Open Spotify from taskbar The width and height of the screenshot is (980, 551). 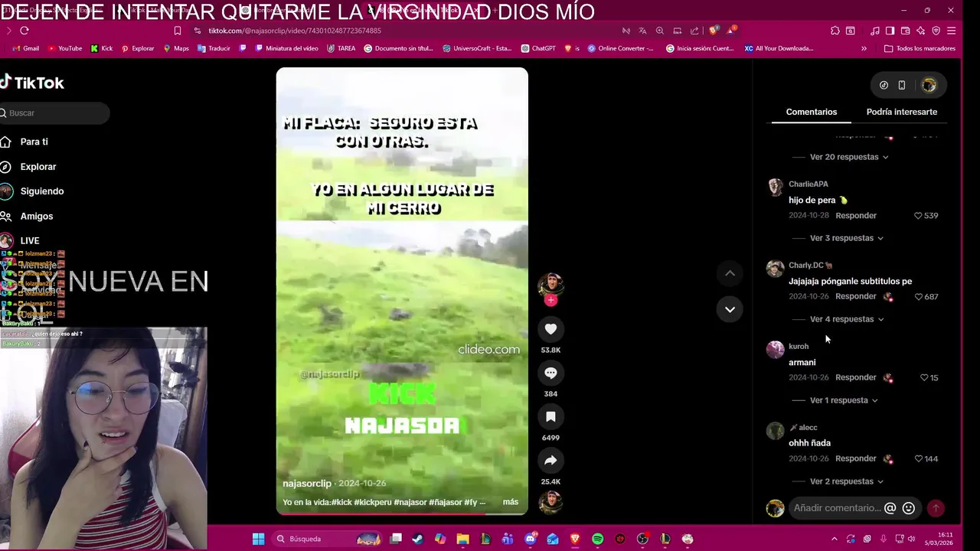pyautogui.click(x=597, y=539)
